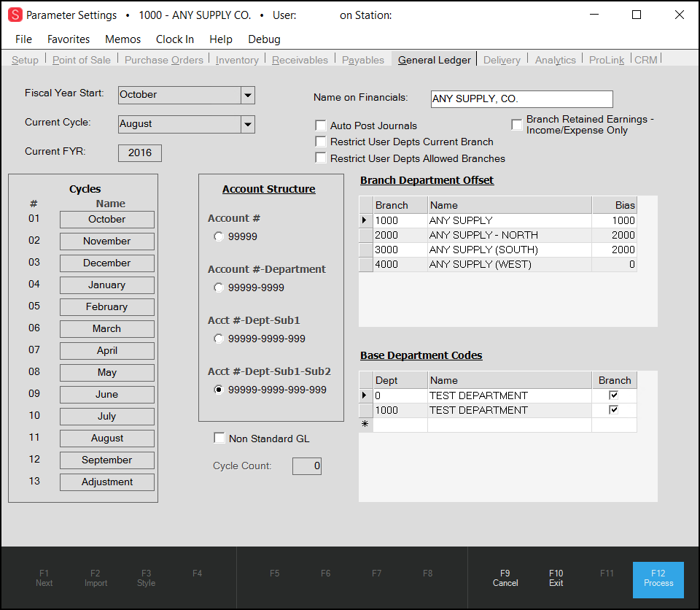The image size is (700, 610).
Task: Select the 99999-9999-999 account structure
Action: click(x=218, y=339)
